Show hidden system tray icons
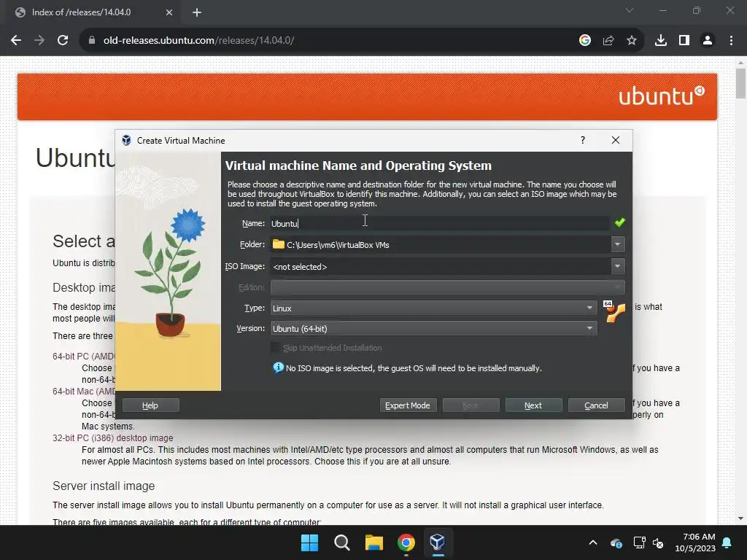Screen dimensions: 747x560 (592, 542)
